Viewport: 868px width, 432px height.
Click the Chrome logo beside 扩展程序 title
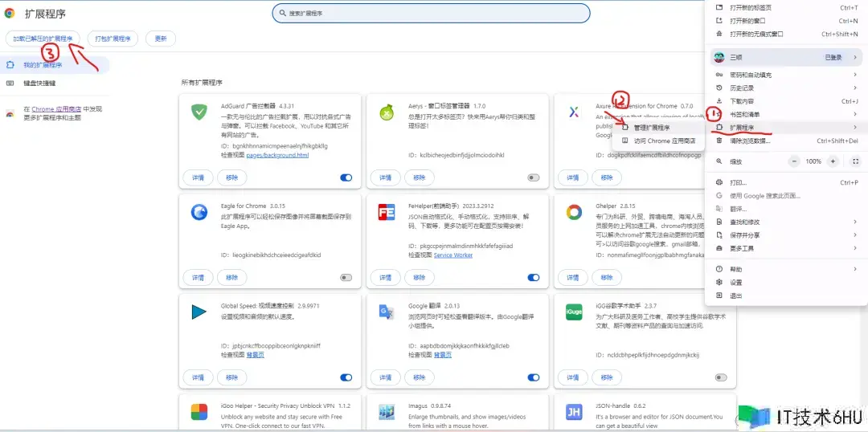pyautogui.click(x=10, y=14)
